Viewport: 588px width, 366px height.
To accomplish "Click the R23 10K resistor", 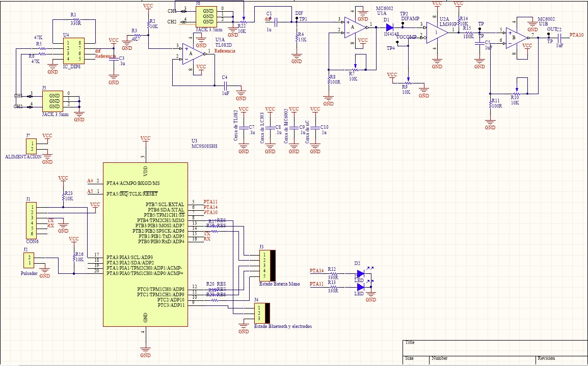I will coord(63,196).
